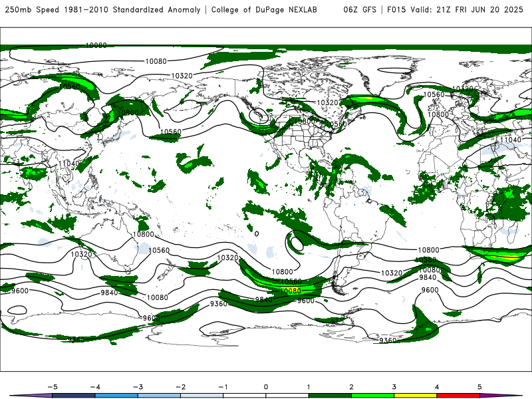Screen dimensions: 532x399
Task: Click the navy -5 to -4 colorbar segment
Action: pos(74,396)
